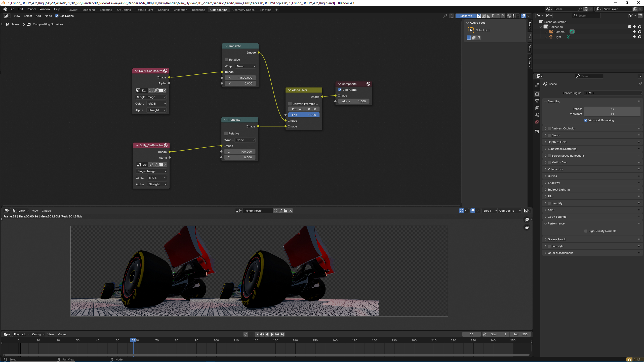Open the Render Engine EEVEE dropdown

pos(613,93)
